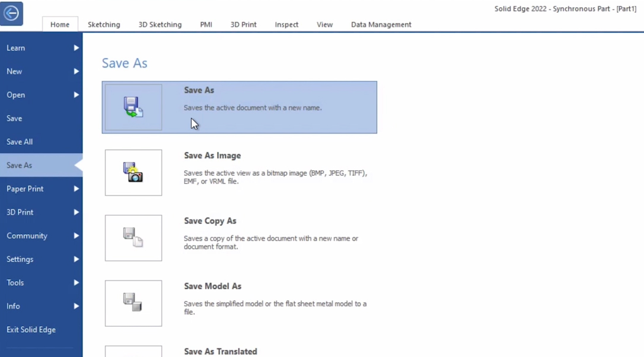Expand the Settings submenu arrow
The image size is (644, 357).
(x=76, y=259)
